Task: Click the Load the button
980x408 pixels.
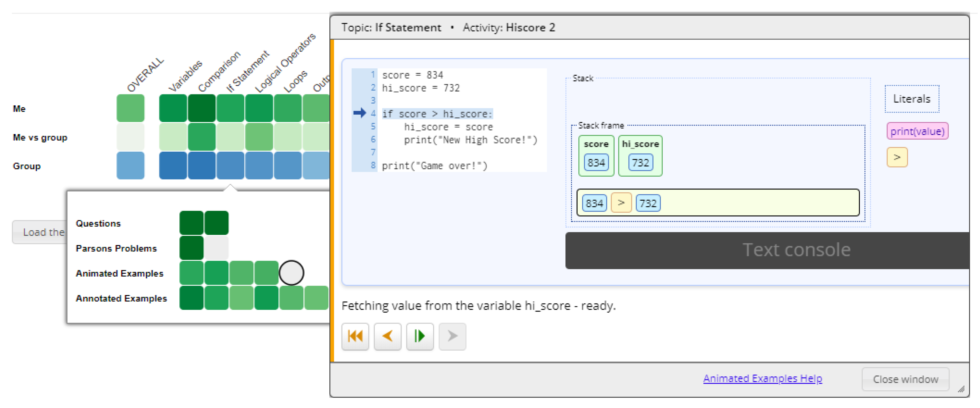Action: pyautogui.click(x=40, y=232)
